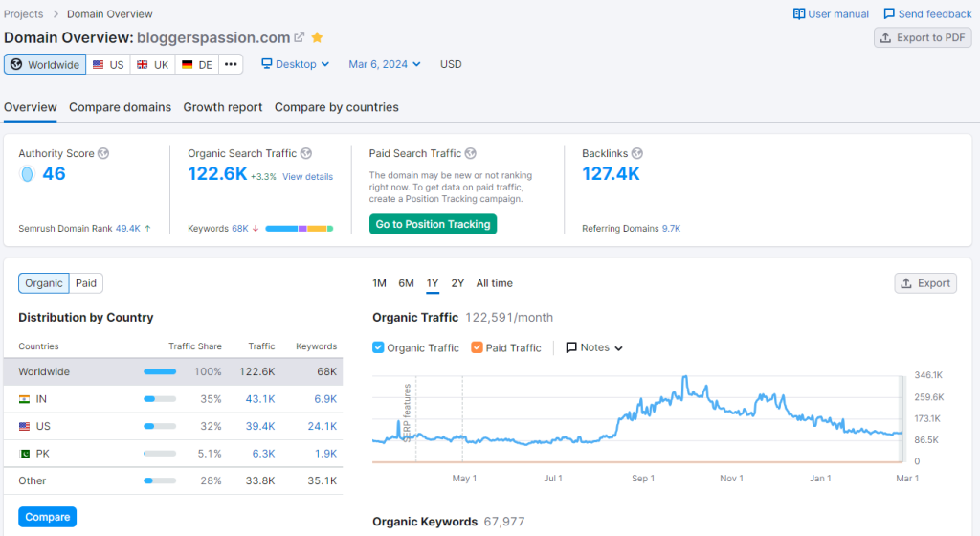
Task: Click the Paid Search Traffic globe info icon
Action: click(x=470, y=153)
